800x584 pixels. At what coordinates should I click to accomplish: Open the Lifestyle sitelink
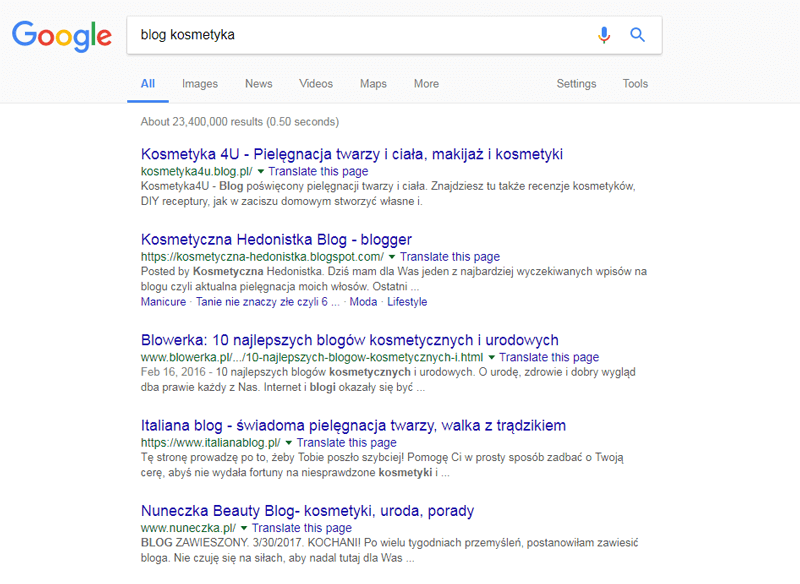[407, 302]
